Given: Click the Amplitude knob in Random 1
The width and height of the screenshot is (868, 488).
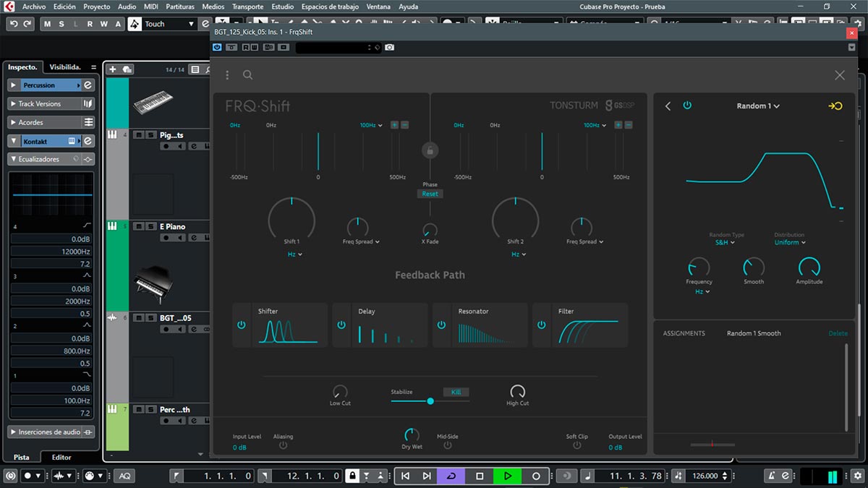Looking at the screenshot, I should coord(809,267).
